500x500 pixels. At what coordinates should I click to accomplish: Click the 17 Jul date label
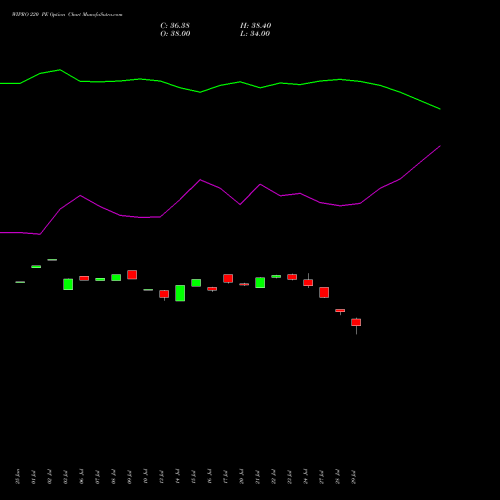coord(225,477)
